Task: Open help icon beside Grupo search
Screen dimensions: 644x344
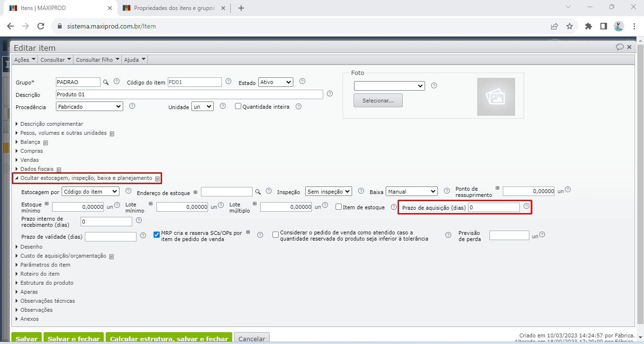Action: 117,81
